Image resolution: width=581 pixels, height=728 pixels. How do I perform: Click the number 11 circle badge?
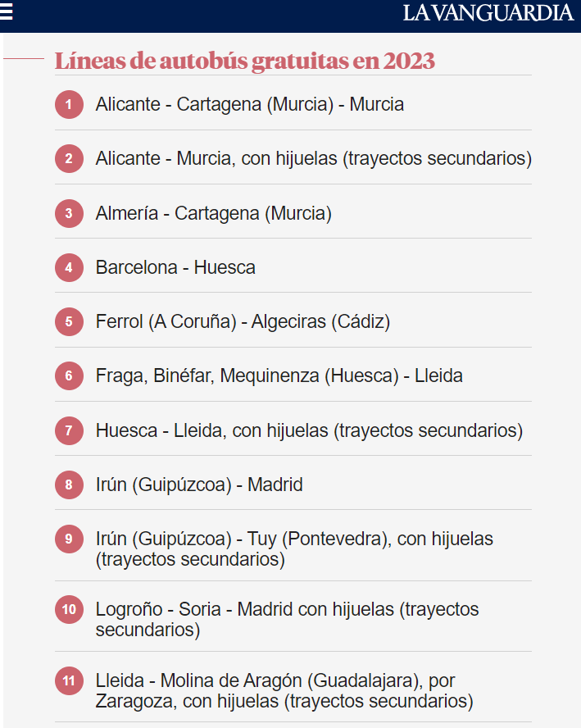click(x=69, y=680)
